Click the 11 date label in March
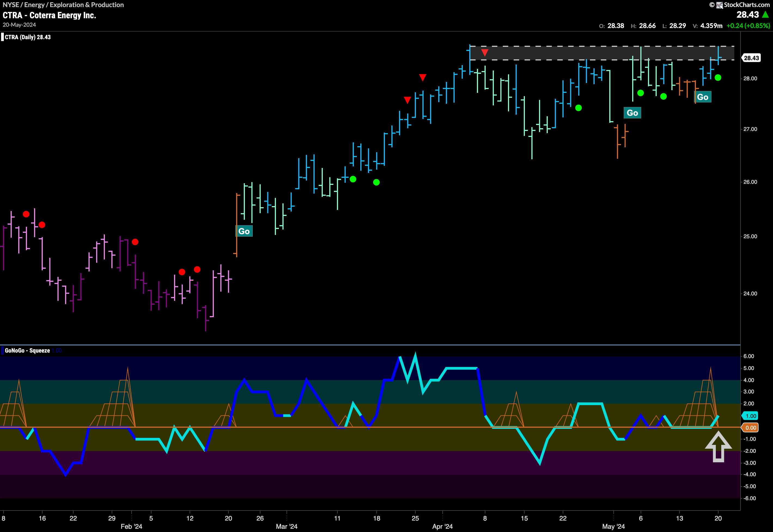The width and height of the screenshot is (773, 532). [337, 518]
